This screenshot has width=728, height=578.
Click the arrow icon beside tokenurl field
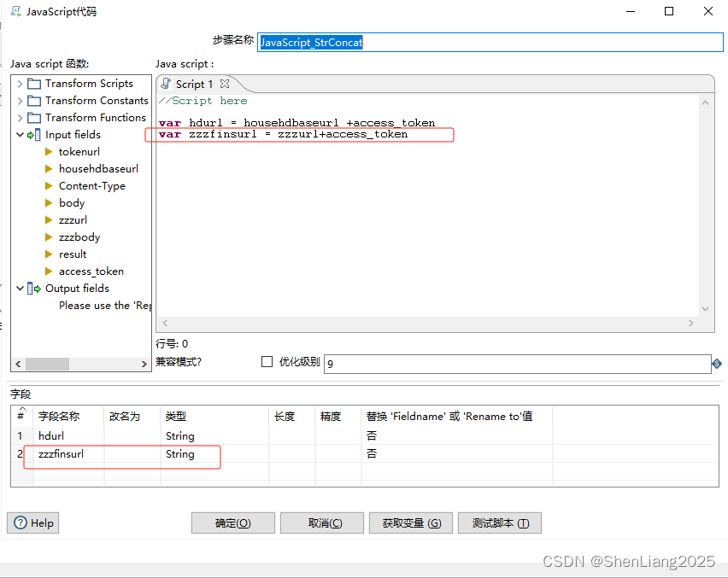click(49, 151)
